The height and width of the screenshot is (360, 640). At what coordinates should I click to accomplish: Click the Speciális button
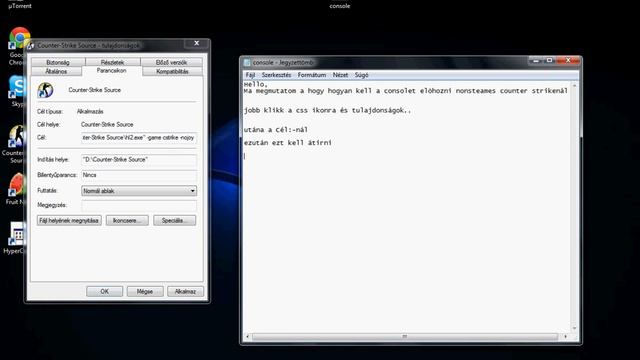(175, 220)
